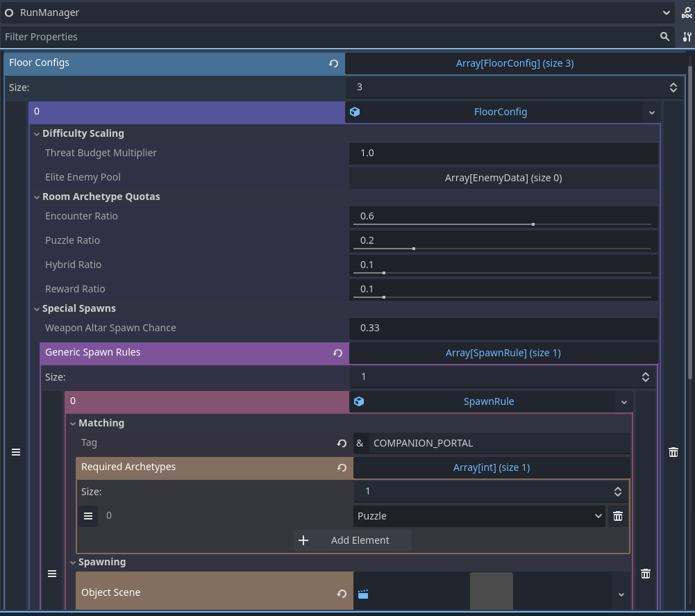Image resolution: width=695 pixels, height=616 pixels.
Task: Edit Weapon Altar Spawn Chance value
Action: point(503,328)
